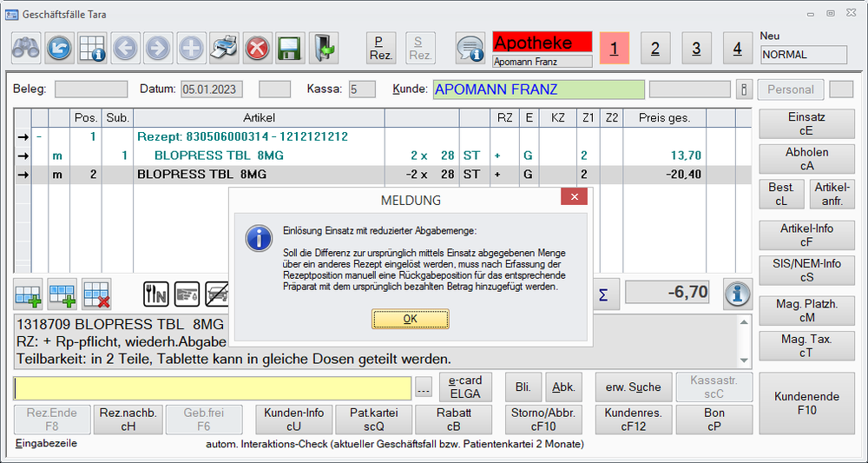Click the green floppy disk save icon

289,47
